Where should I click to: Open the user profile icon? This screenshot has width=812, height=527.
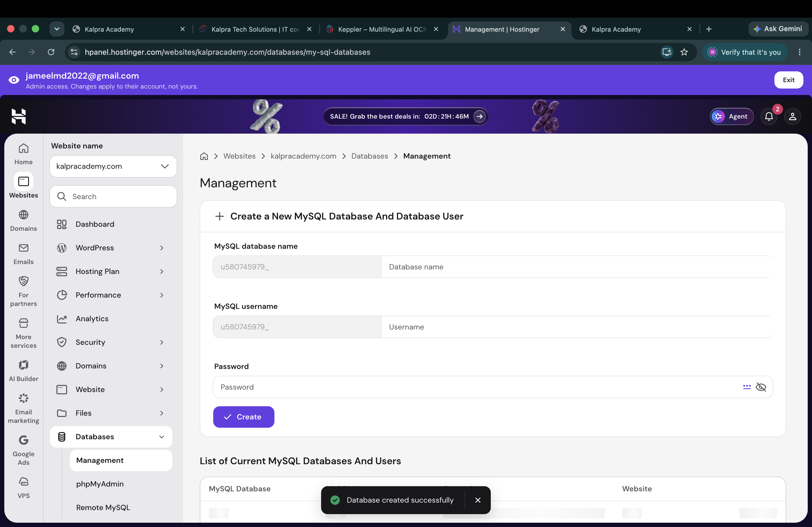pyautogui.click(x=793, y=116)
